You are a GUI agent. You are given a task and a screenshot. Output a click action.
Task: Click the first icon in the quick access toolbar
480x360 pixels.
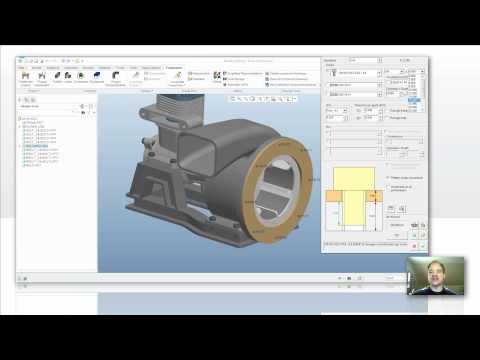click(x=20, y=61)
